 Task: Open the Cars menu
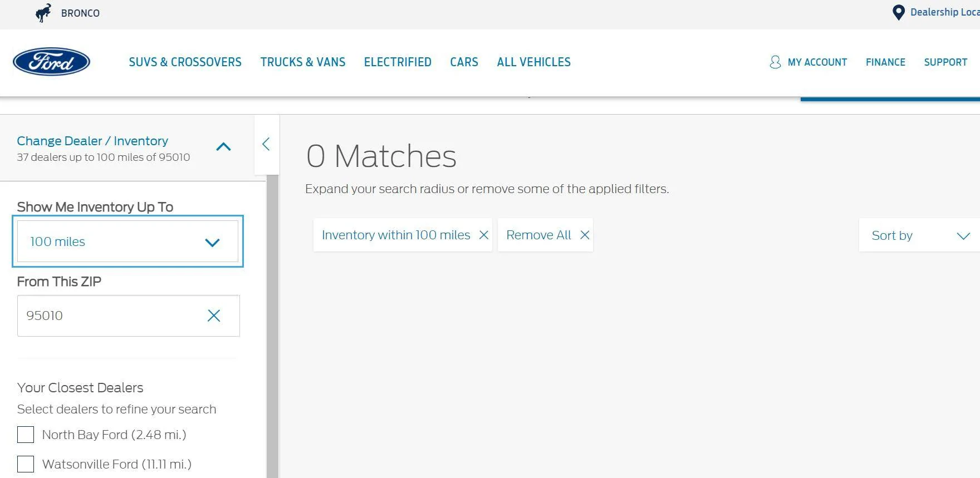(x=464, y=62)
